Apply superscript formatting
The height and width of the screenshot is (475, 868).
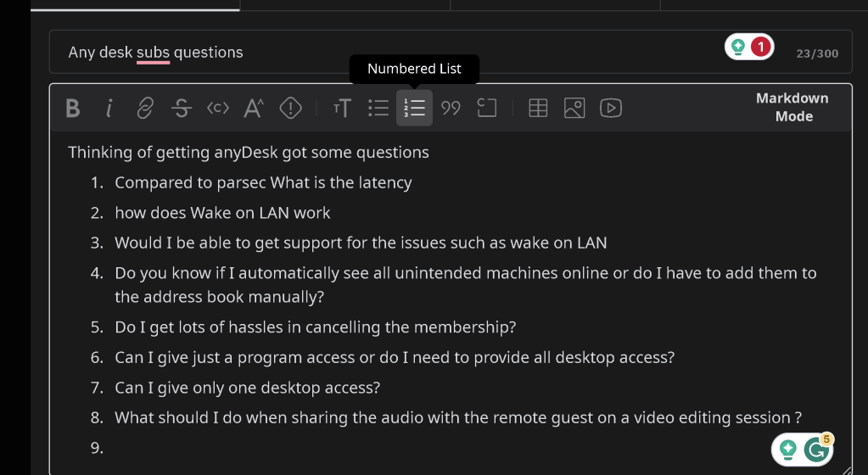pos(254,108)
